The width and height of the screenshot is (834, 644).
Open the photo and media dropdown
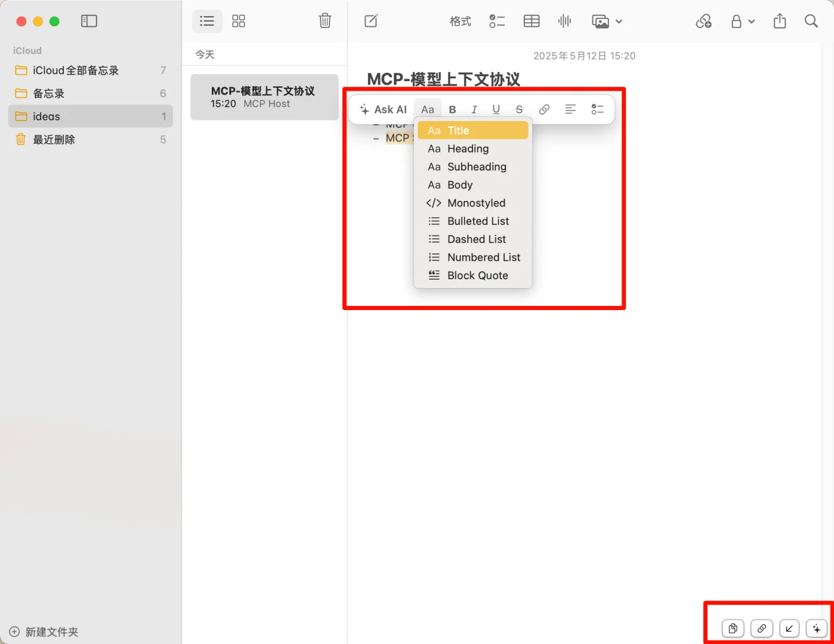click(x=607, y=21)
